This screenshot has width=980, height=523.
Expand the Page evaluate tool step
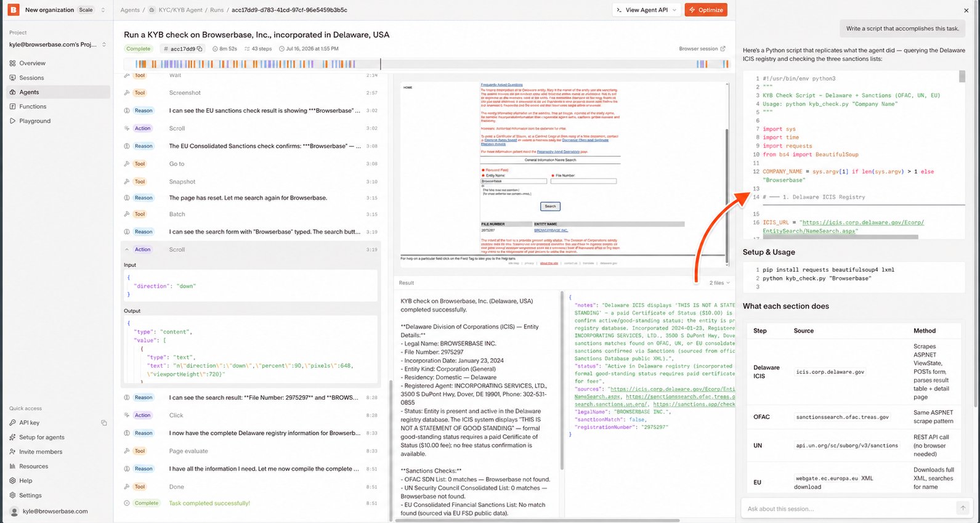[250, 451]
